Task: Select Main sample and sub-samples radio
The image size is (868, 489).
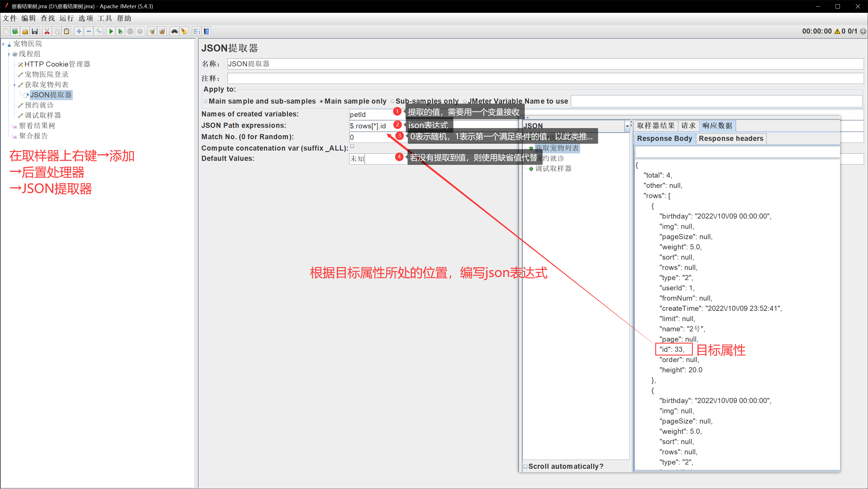Action: (x=206, y=101)
